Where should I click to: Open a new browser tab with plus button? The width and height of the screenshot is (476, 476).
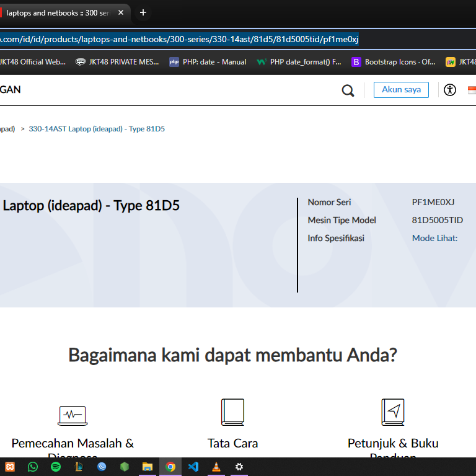pos(143,12)
